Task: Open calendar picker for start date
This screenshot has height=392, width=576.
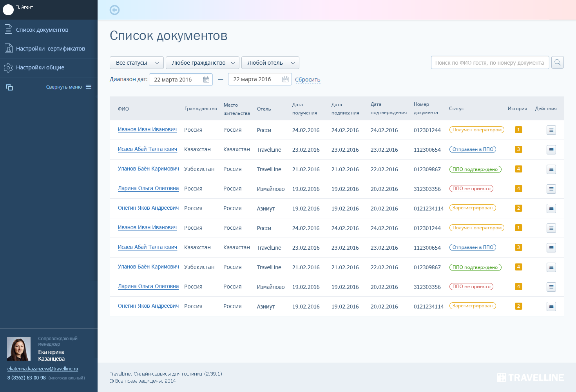Action: click(x=206, y=80)
